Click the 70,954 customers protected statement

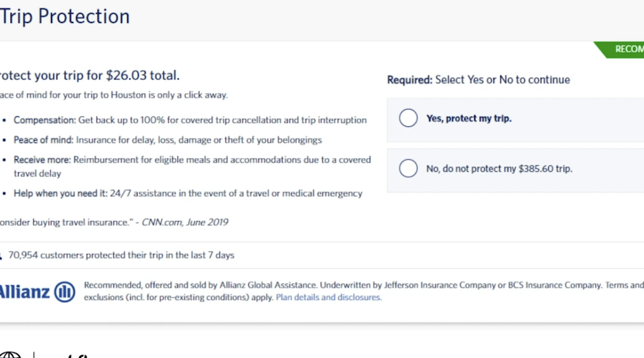(121, 255)
